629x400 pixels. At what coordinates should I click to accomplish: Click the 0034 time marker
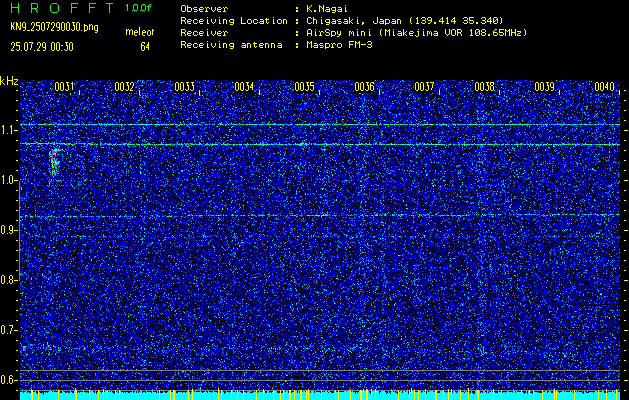(x=244, y=87)
